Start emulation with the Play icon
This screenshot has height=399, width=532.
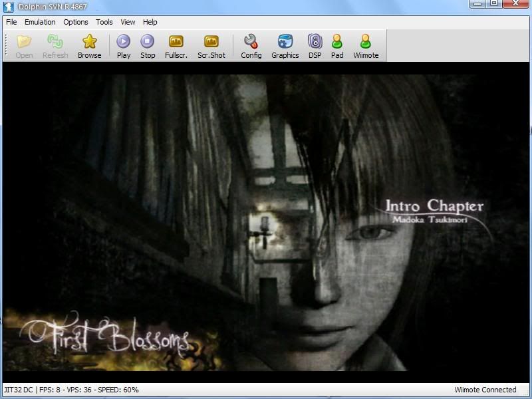click(124, 41)
